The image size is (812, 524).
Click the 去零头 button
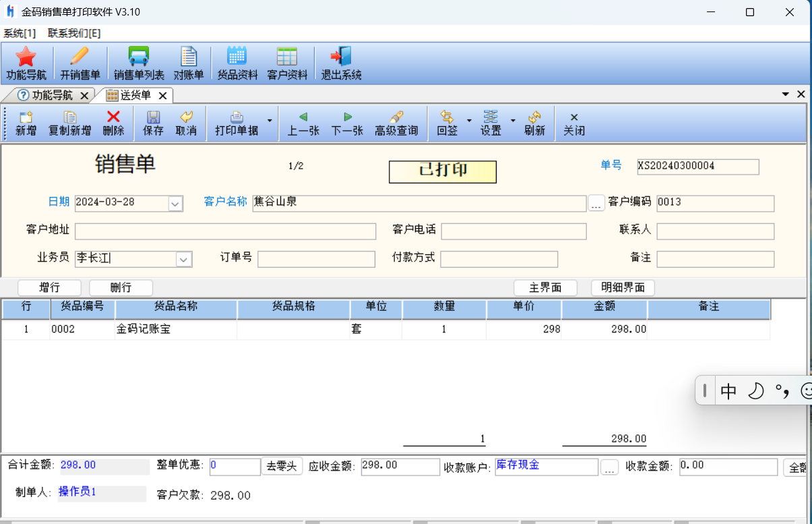click(x=282, y=466)
